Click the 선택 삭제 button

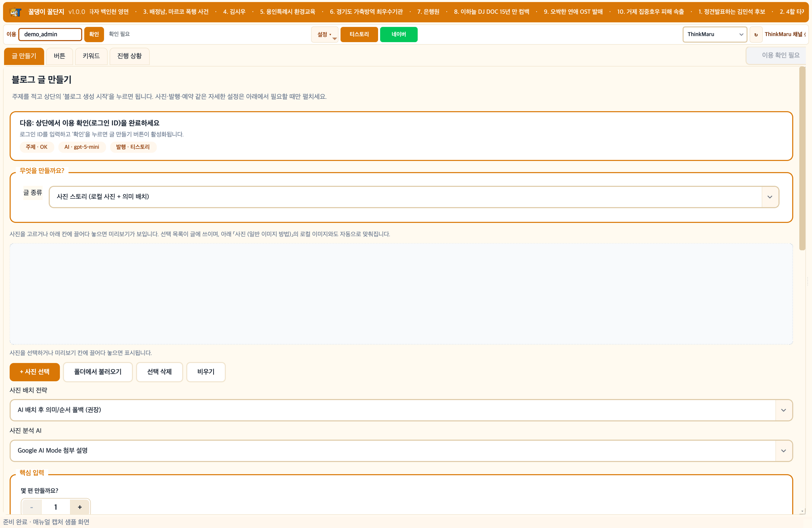pos(159,372)
